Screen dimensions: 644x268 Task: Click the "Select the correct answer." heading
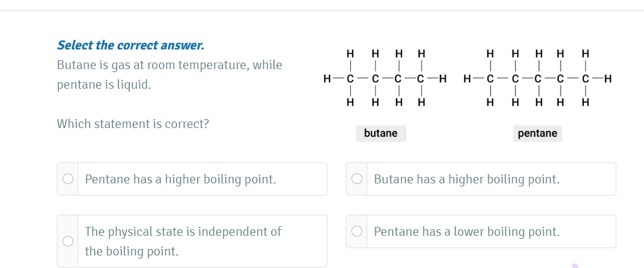[130, 45]
